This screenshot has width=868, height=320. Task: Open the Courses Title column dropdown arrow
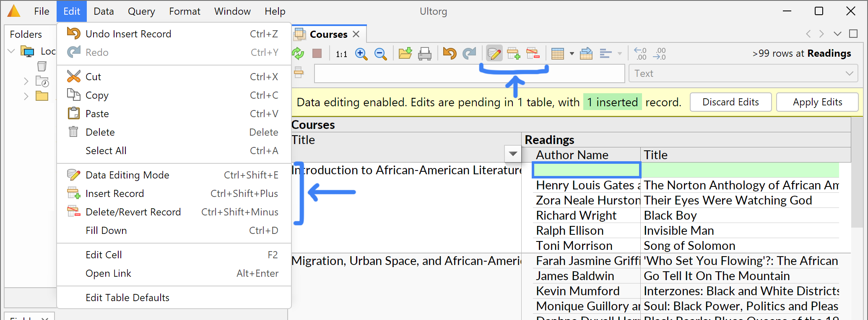click(x=513, y=154)
